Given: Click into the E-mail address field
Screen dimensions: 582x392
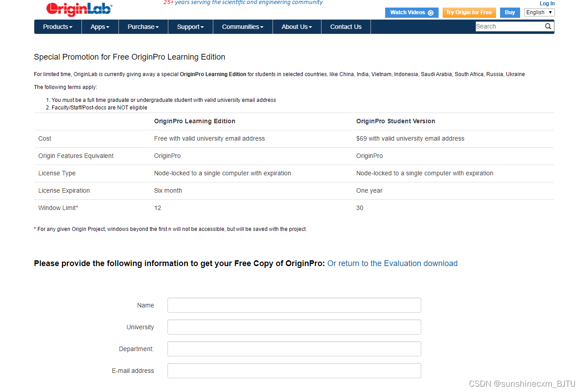Looking at the screenshot, I should (x=294, y=371).
